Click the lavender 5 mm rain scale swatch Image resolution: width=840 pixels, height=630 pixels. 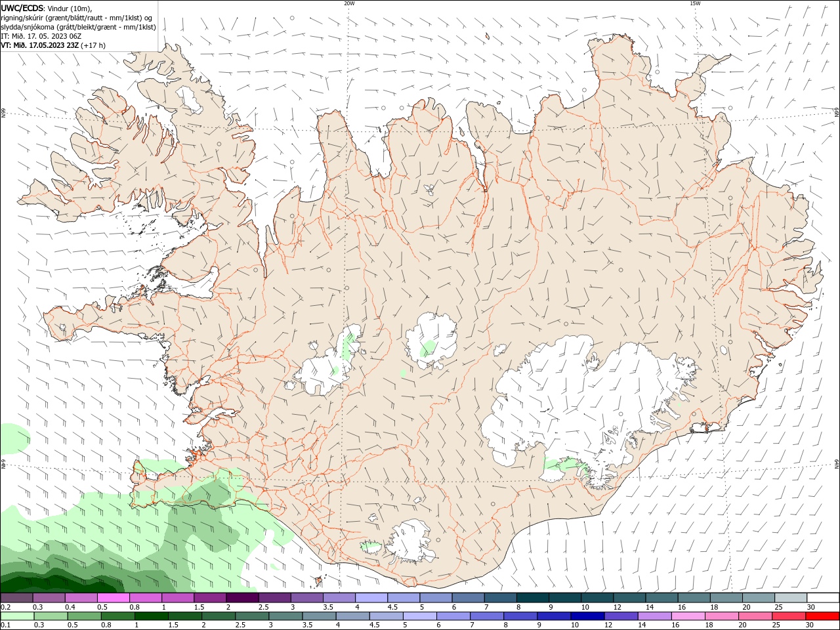pos(420,616)
